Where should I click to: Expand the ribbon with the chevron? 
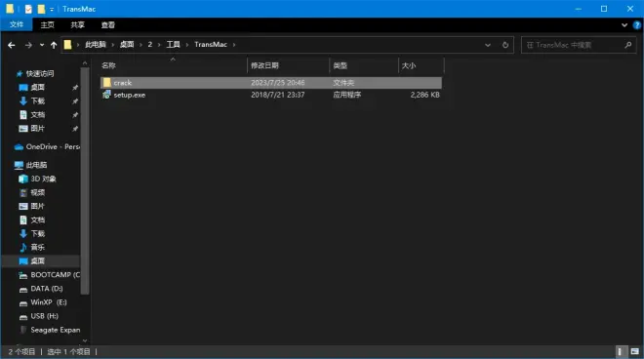click(x=624, y=25)
